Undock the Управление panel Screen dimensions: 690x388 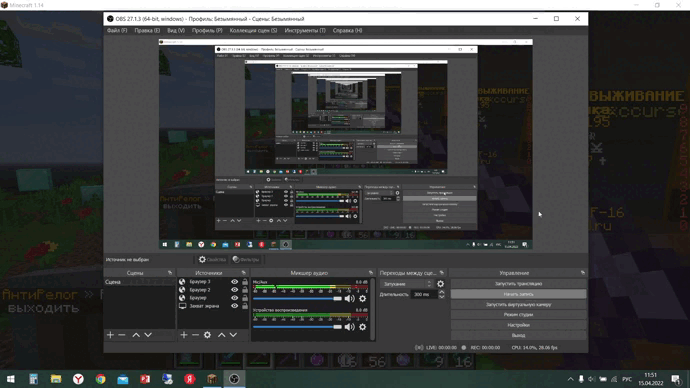(x=583, y=273)
